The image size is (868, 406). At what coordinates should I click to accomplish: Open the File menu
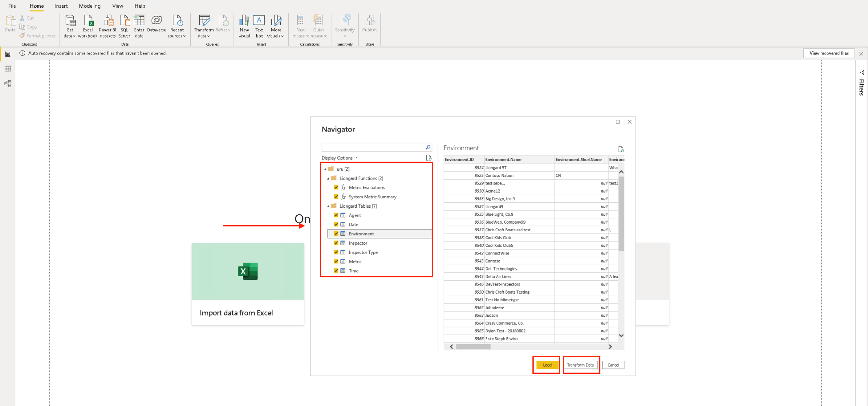(x=12, y=6)
